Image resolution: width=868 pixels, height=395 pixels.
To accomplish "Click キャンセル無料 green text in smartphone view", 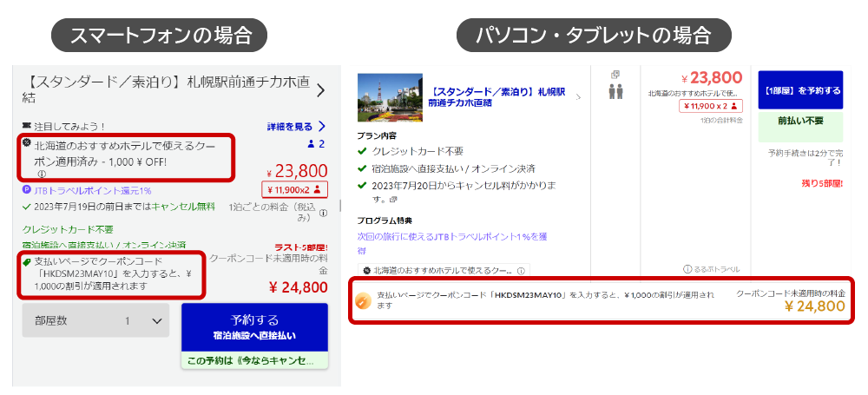I will click(x=183, y=206).
